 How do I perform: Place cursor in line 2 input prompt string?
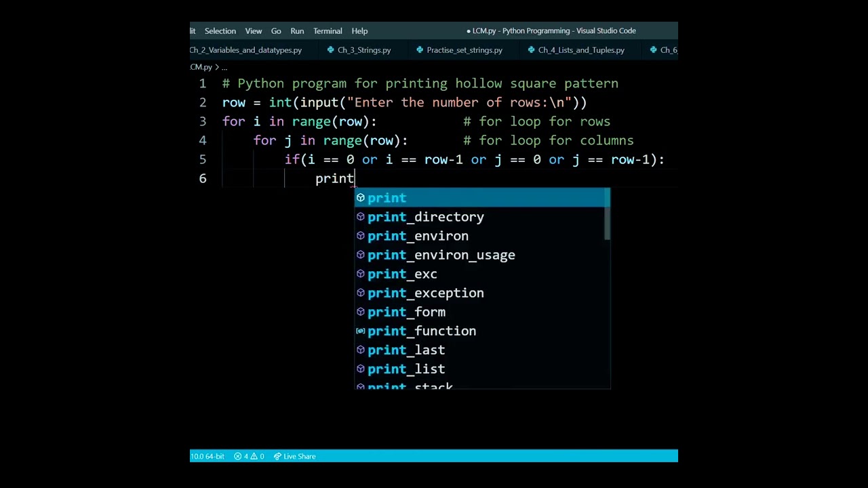pos(459,102)
